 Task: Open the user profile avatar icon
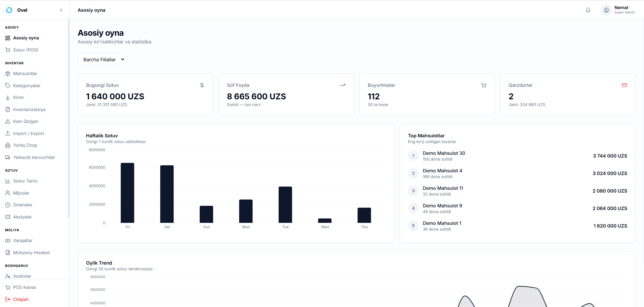(x=606, y=10)
